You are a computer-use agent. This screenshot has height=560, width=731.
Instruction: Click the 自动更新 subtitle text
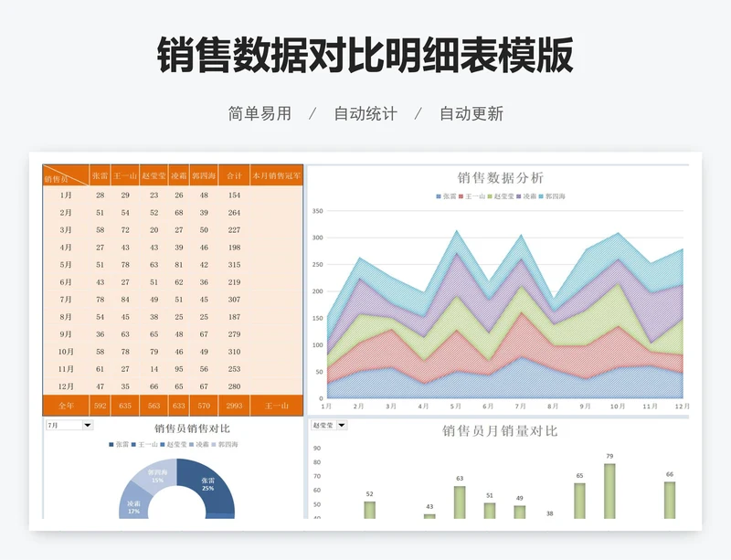click(x=471, y=113)
